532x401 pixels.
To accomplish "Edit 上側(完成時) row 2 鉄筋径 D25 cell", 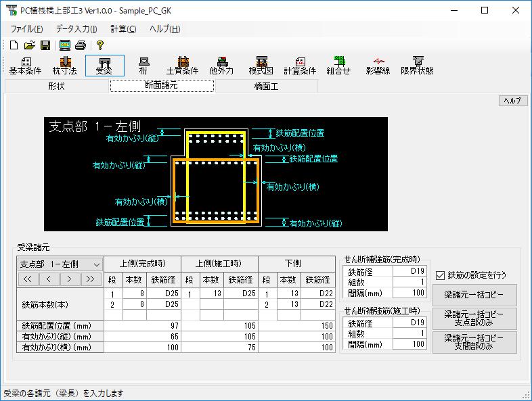I will point(164,304).
